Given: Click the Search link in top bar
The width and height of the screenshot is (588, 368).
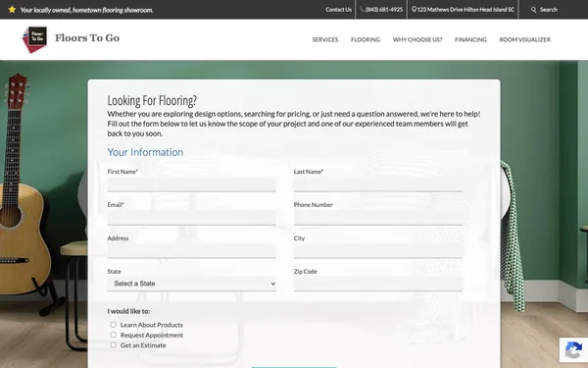Looking at the screenshot, I should [x=548, y=10].
